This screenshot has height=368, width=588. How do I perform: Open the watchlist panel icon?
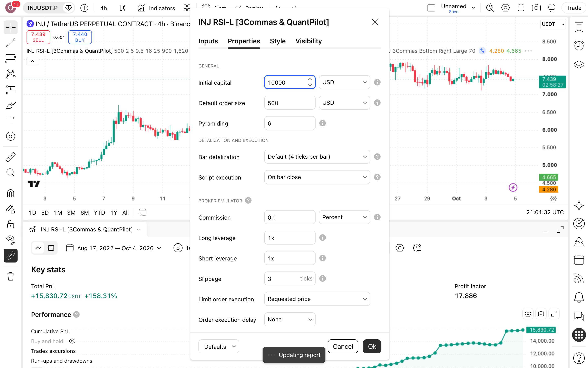pyautogui.click(x=579, y=27)
